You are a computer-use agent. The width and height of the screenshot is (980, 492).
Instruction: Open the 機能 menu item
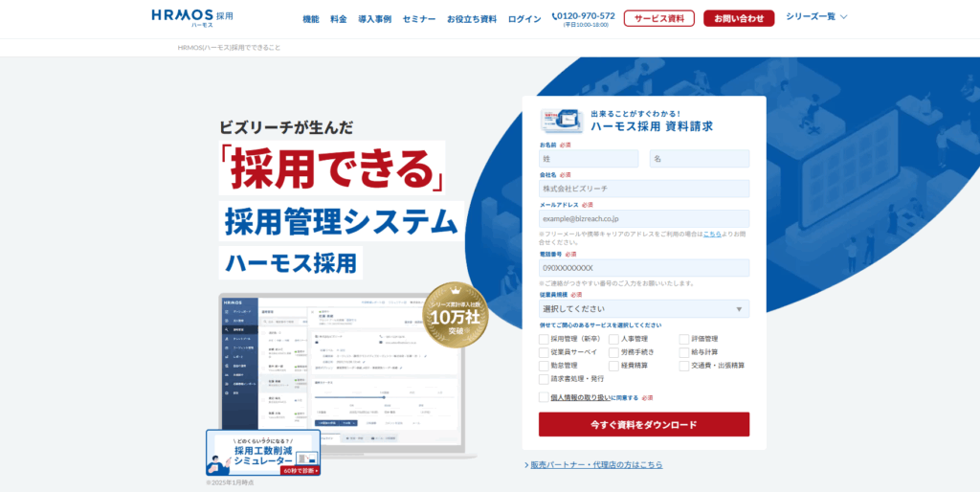pos(311,19)
